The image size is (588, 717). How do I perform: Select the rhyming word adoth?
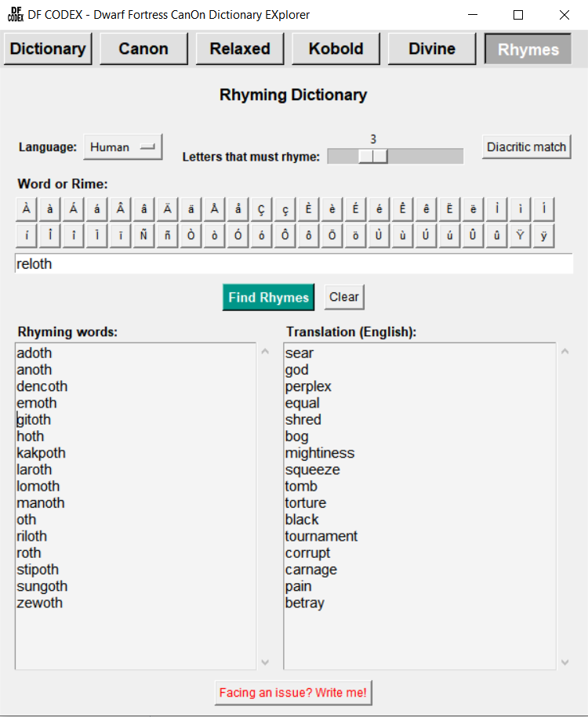pos(34,353)
